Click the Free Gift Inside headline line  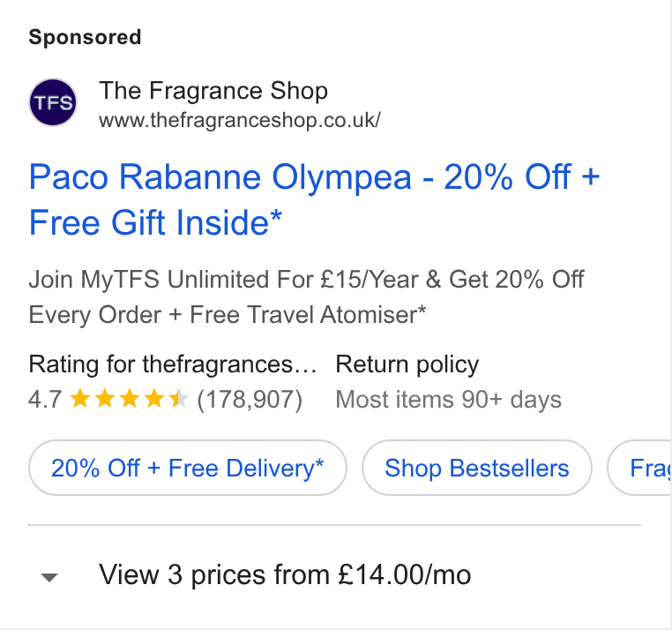pos(155,222)
